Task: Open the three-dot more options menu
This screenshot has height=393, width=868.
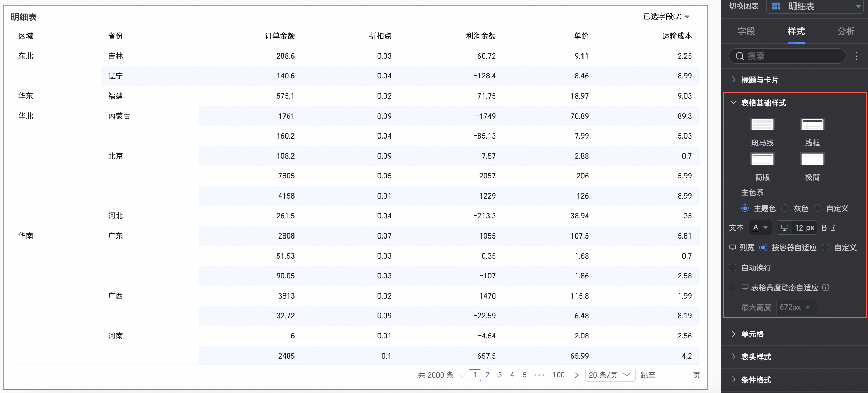Action: [x=856, y=56]
